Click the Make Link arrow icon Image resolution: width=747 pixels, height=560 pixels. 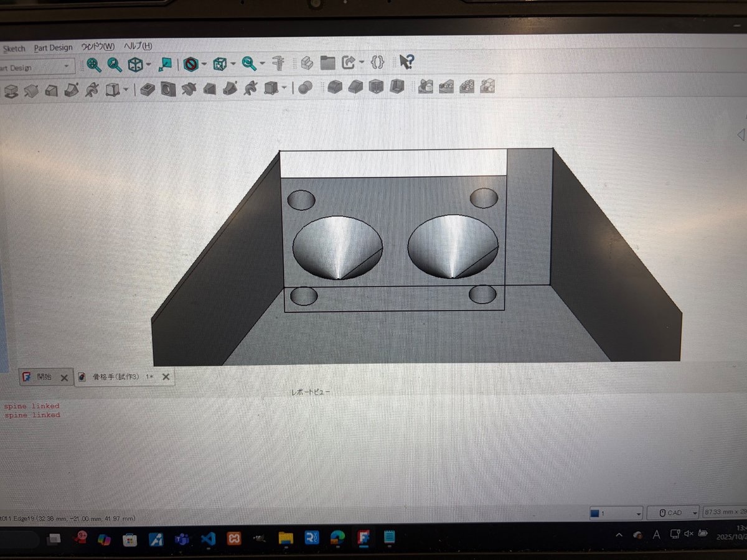(x=349, y=62)
